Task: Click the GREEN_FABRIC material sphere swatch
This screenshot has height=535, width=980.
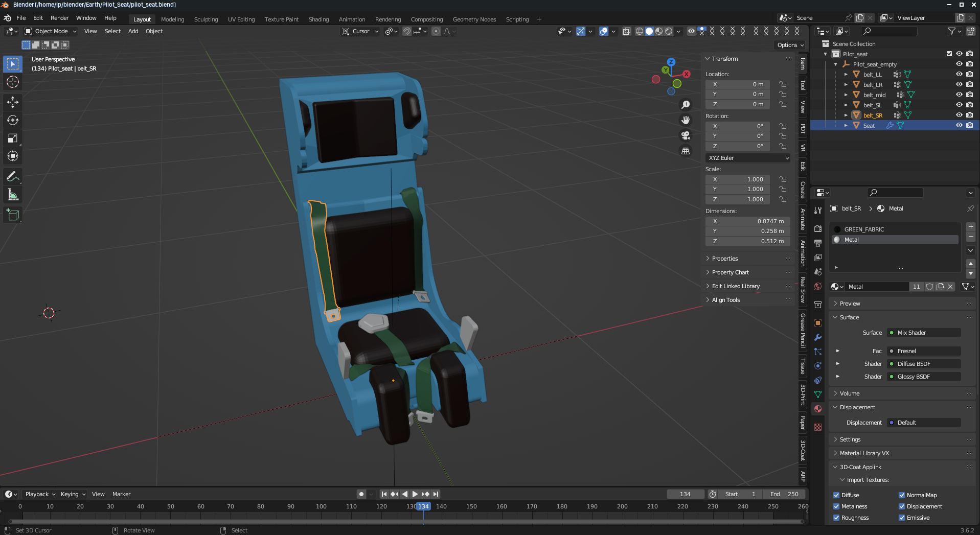Action: point(837,229)
